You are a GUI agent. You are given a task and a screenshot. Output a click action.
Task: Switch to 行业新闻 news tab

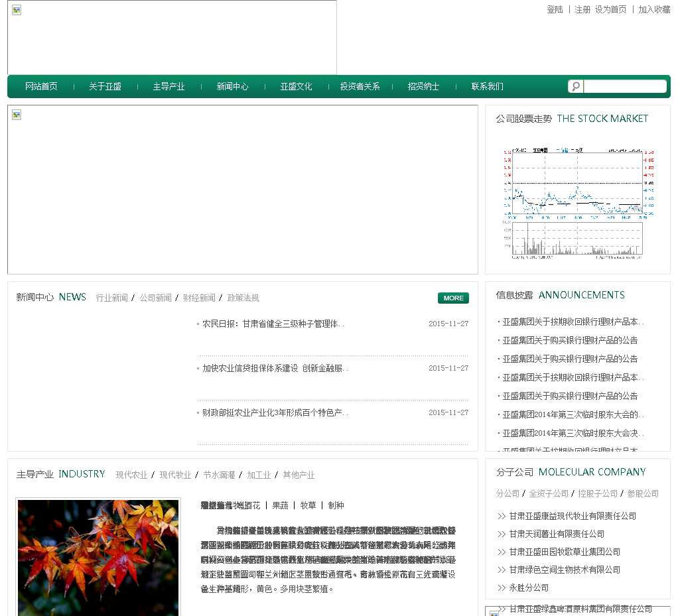(112, 298)
